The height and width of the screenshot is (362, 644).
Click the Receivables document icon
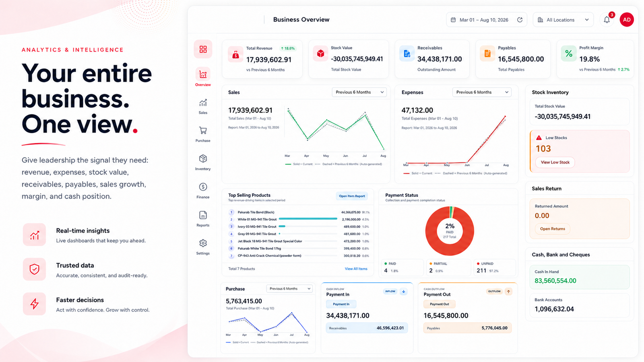point(407,53)
